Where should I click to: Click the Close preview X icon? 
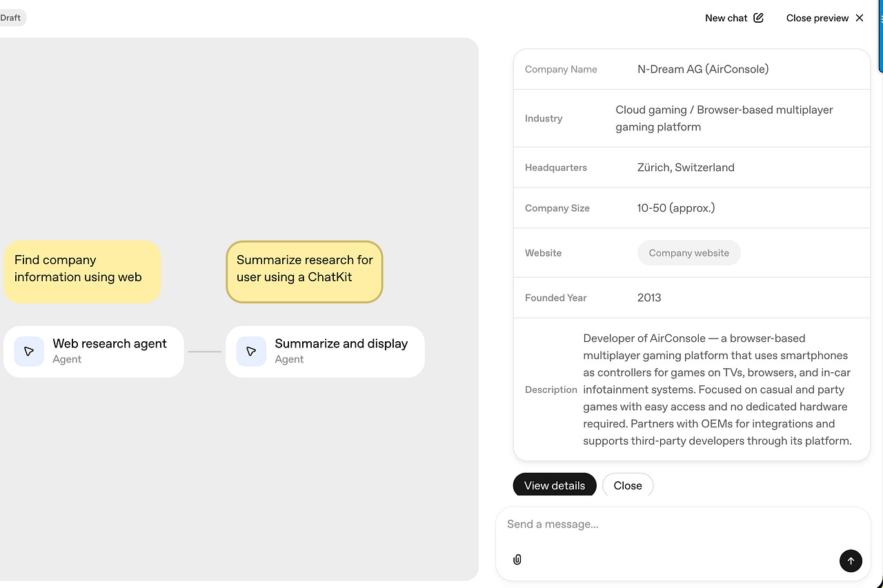click(860, 18)
